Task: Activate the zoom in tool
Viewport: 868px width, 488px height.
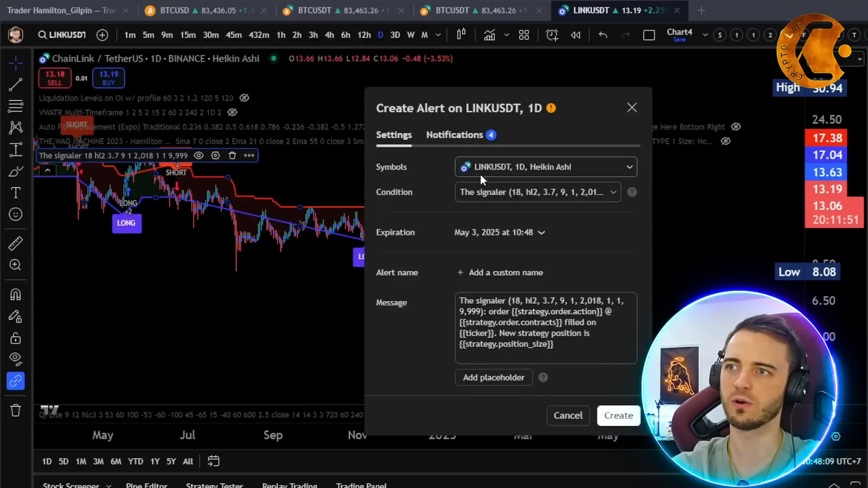Action: coord(16,265)
